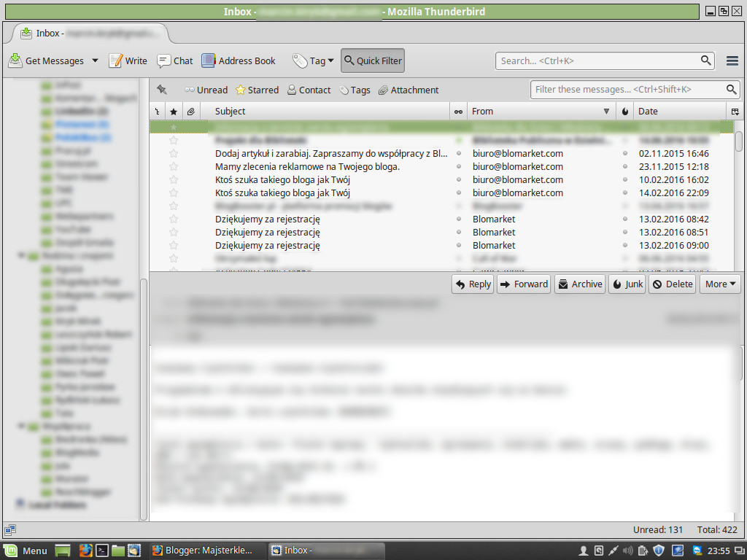Click the online status icon in status bar
The width and height of the screenshot is (747, 560).
(10, 529)
